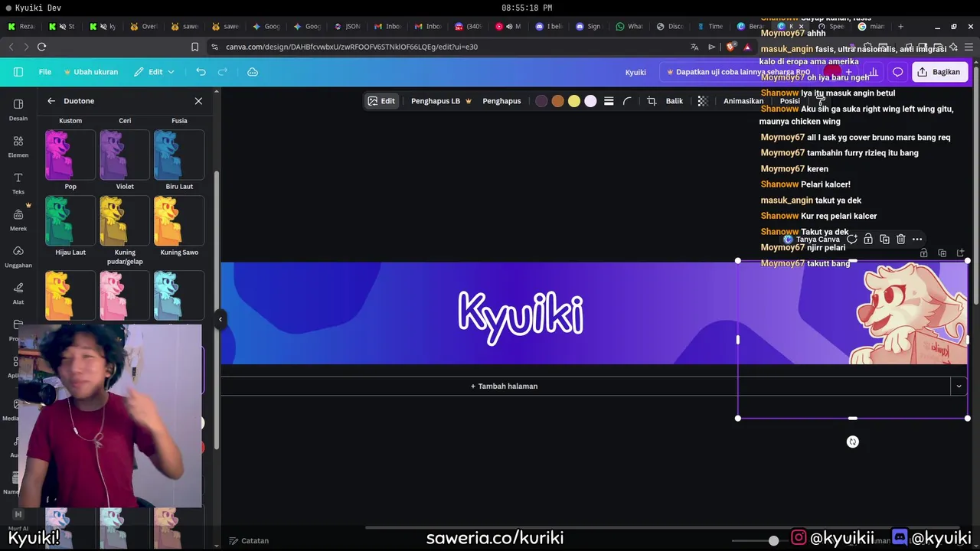
Task: Open the analytics bar chart icon
Action: coord(873,72)
